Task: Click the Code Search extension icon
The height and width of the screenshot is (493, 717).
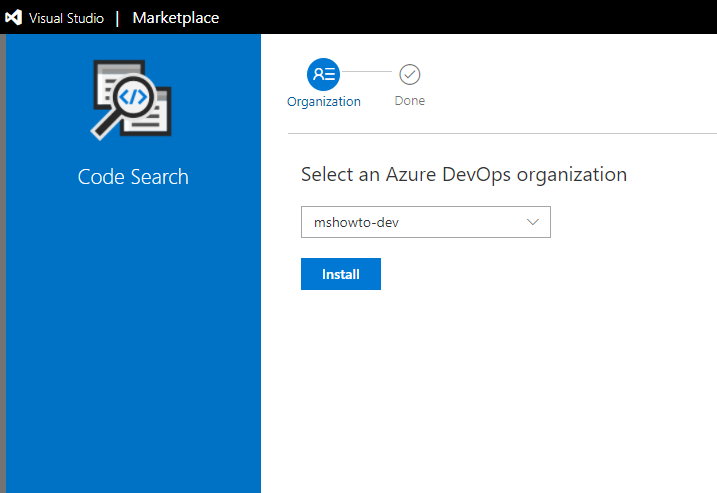Action: (132, 100)
